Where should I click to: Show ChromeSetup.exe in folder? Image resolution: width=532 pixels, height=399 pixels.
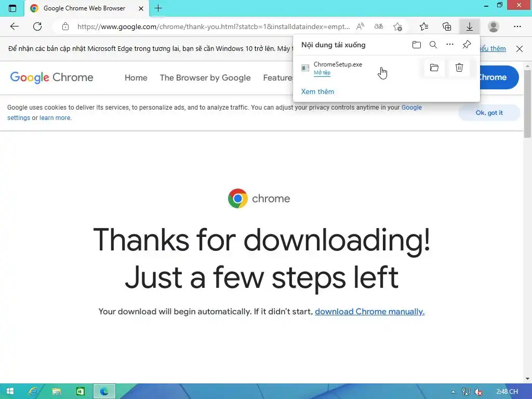(434, 68)
